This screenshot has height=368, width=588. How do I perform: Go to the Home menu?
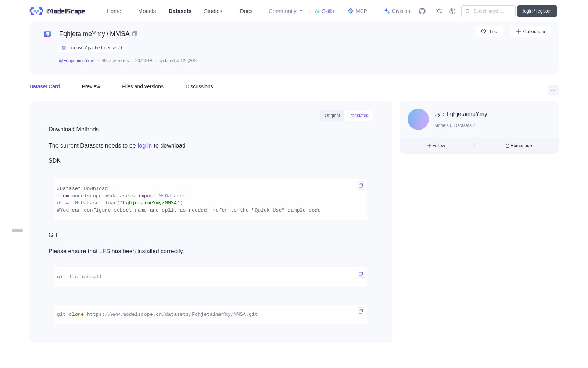114,11
